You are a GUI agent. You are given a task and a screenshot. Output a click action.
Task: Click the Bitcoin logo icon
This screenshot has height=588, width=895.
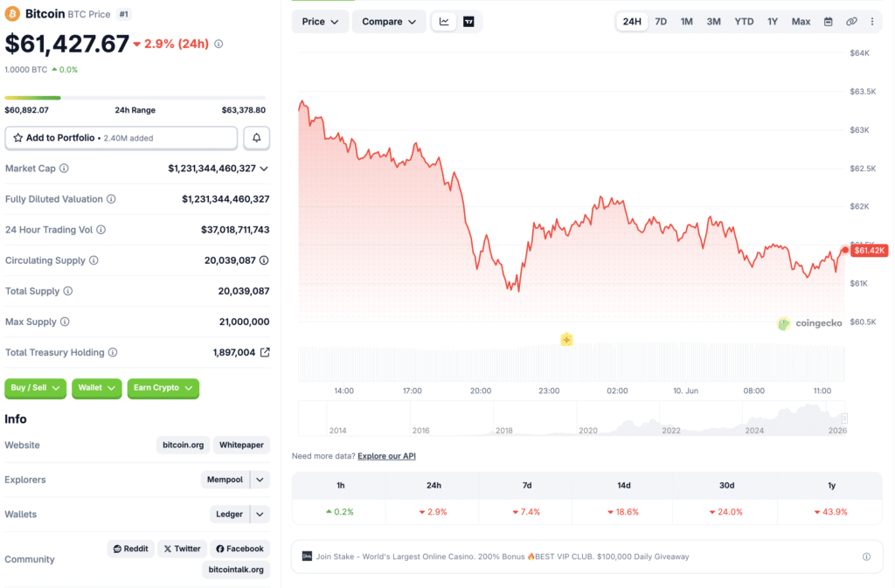point(12,14)
